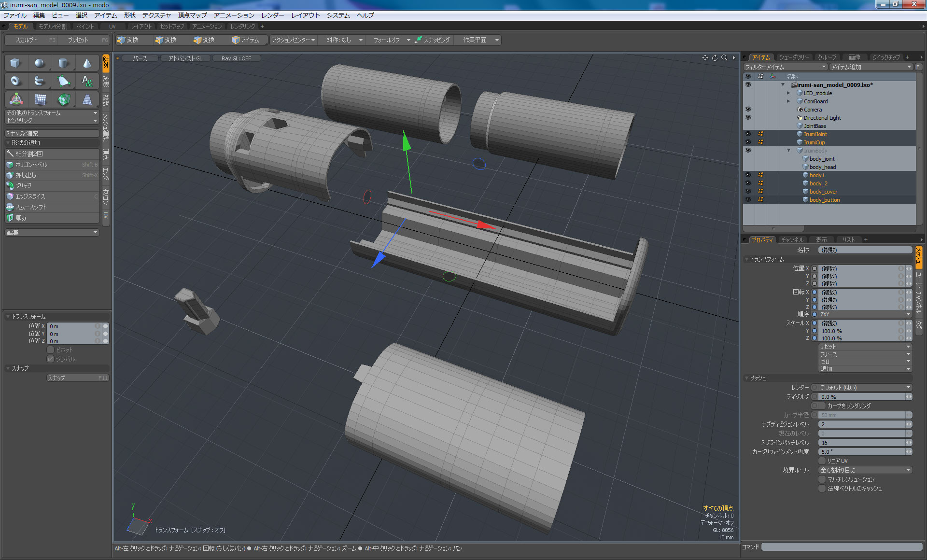
Task: Open the センタリング dropdown
Action: (52, 121)
